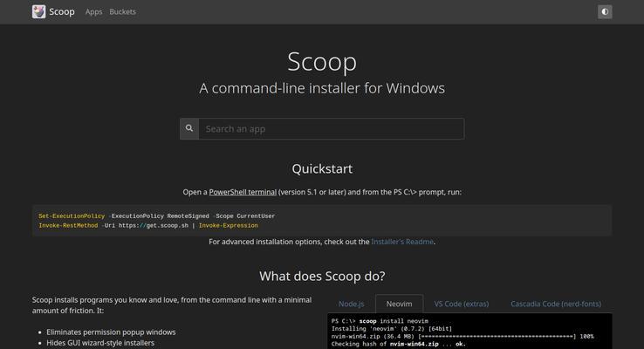Click the Set-ExecutionPolicy command line

(x=156, y=216)
